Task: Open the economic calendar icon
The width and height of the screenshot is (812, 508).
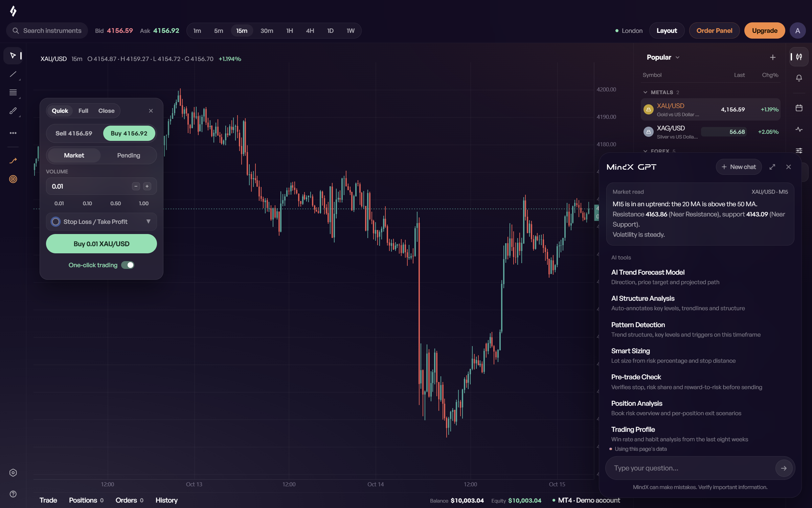Action: [x=799, y=108]
